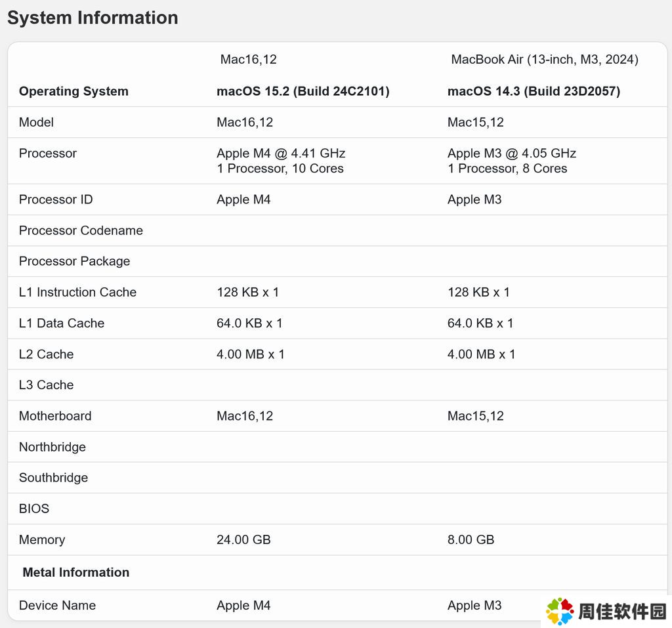Select 128 KB x 1 in Mac16,12 column
The height and width of the screenshot is (628, 672).
pos(247,293)
